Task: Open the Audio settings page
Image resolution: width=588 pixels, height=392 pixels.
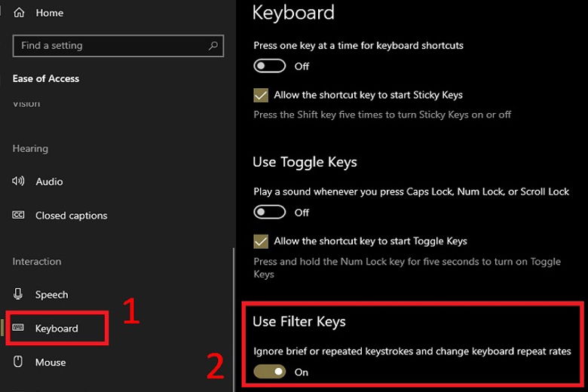Action: 49,182
